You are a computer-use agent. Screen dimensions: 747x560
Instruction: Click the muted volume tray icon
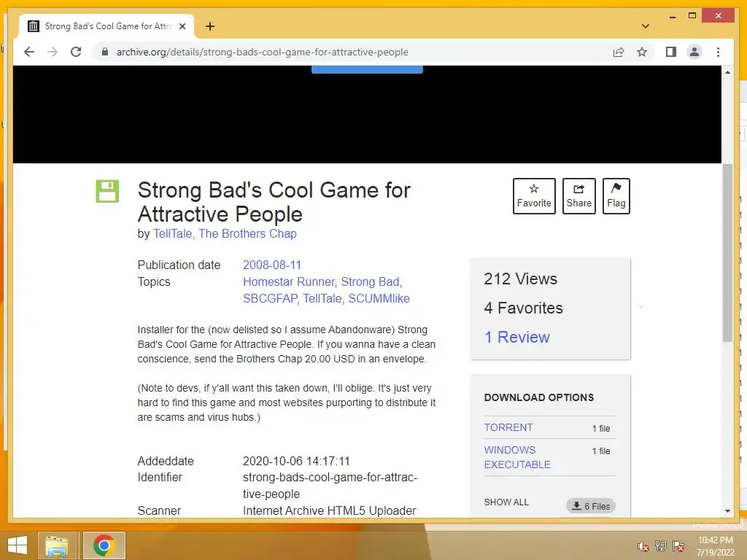643,545
